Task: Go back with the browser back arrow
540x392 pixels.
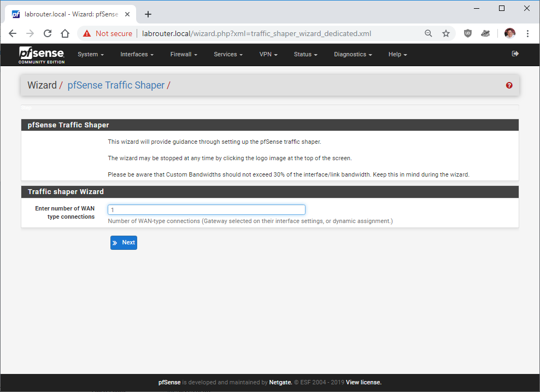Action: tap(13, 33)
